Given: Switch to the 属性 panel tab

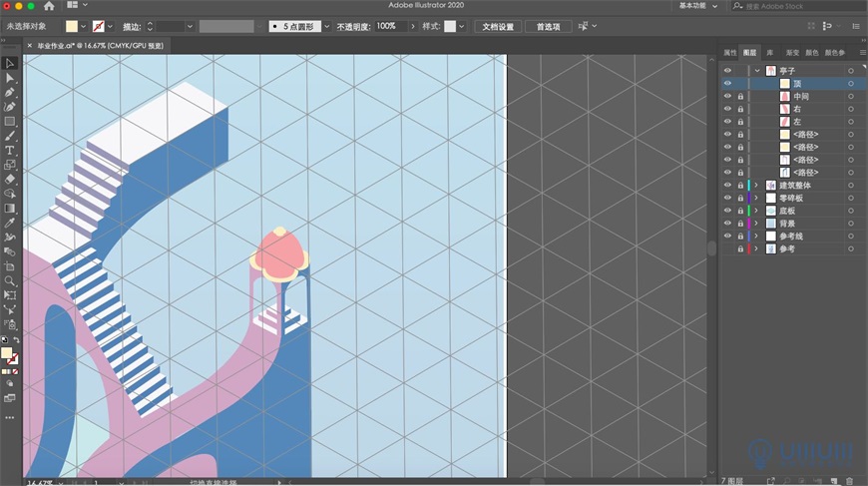Looking at the screenshot, I should pyautogui.click(x=730, y=53).
